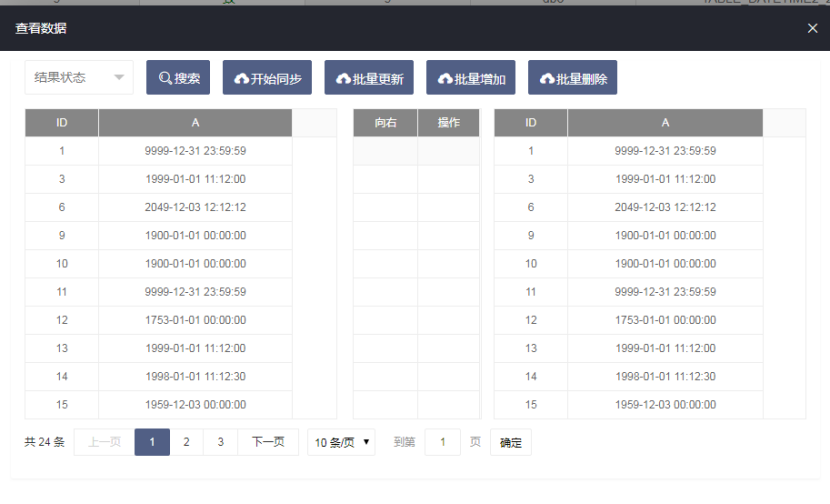Click 下一页 next page button
The width and height of the screenshot is (830, 504).
(268, 442)
